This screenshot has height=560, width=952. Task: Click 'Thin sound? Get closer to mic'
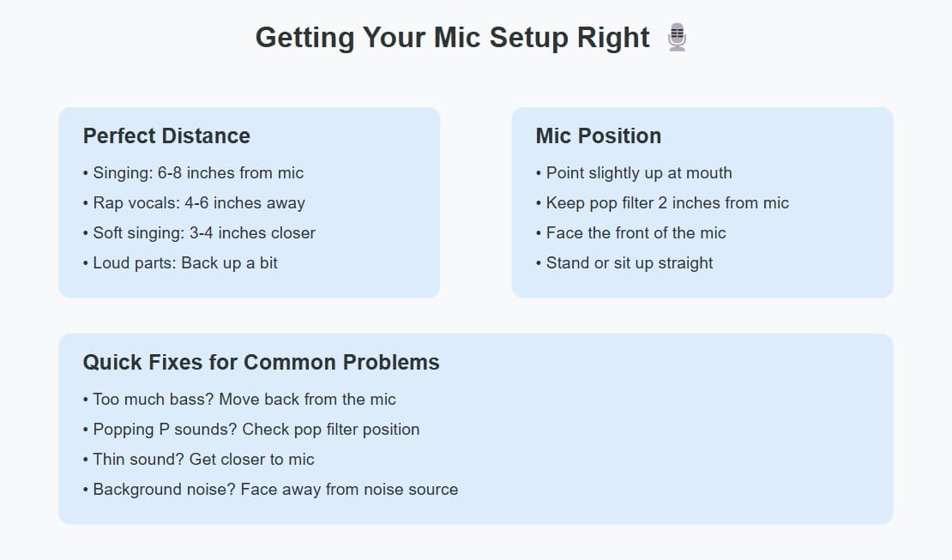(x=198, y=459)
